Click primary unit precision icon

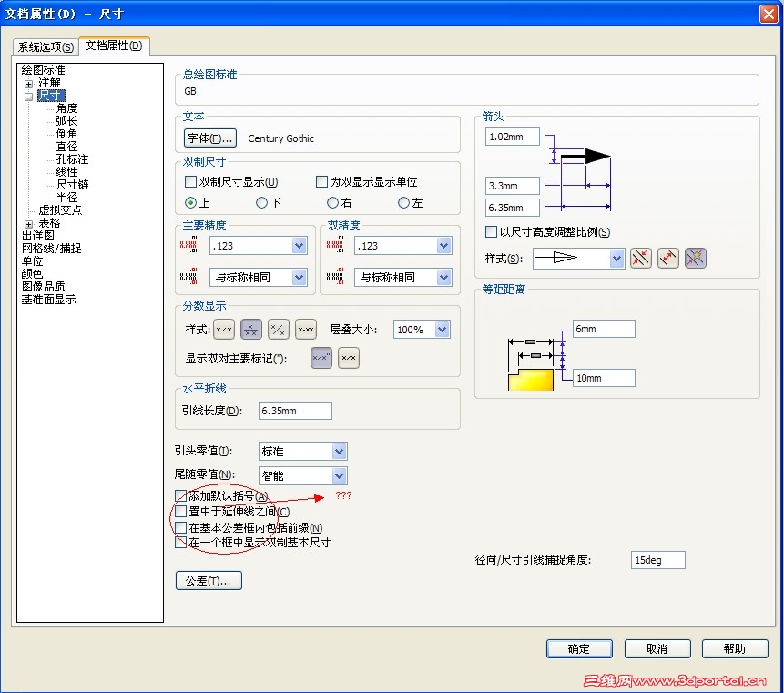coord(188,244)
